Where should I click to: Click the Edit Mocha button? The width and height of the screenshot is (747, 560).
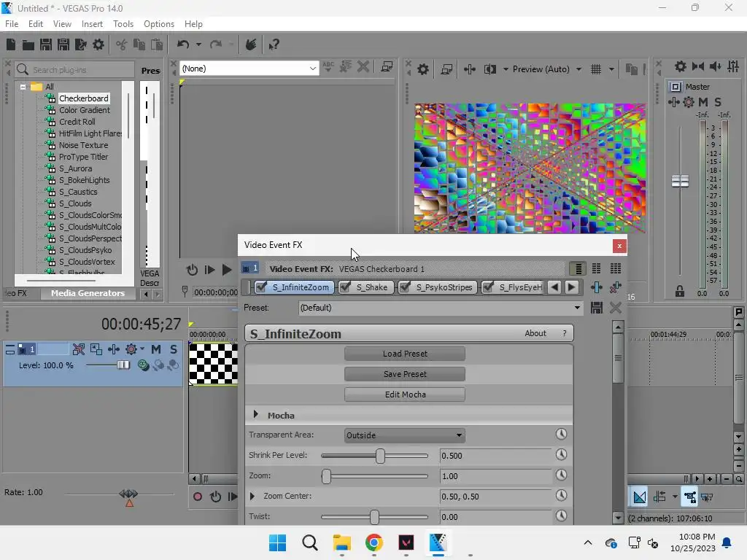point(405,394)
